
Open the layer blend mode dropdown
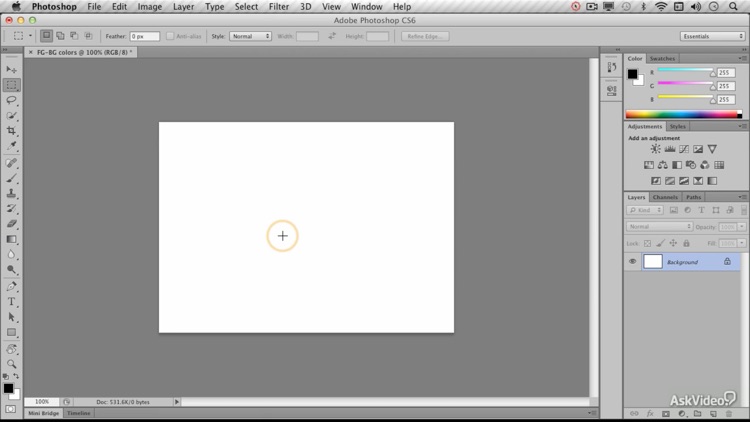pos(659,226)
